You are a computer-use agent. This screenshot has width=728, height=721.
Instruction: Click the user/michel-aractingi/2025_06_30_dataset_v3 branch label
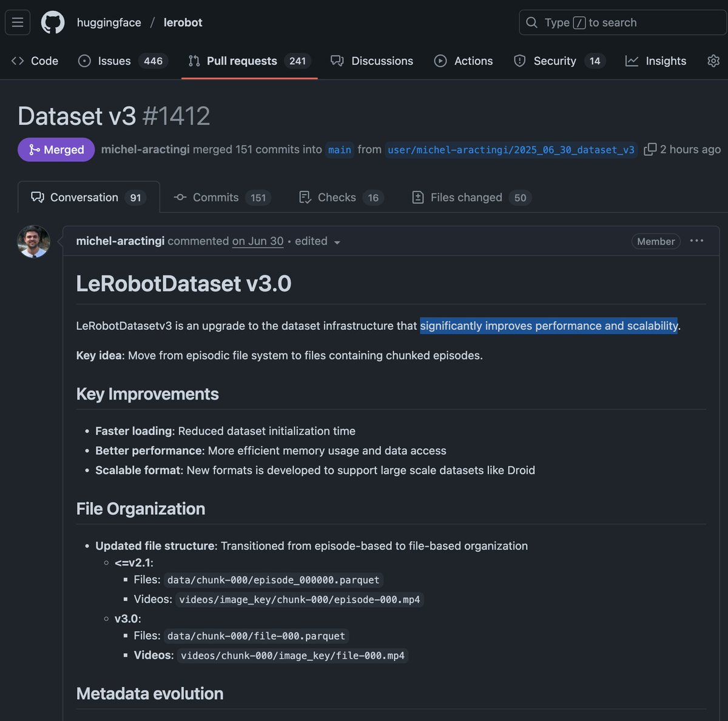[511, 150]
